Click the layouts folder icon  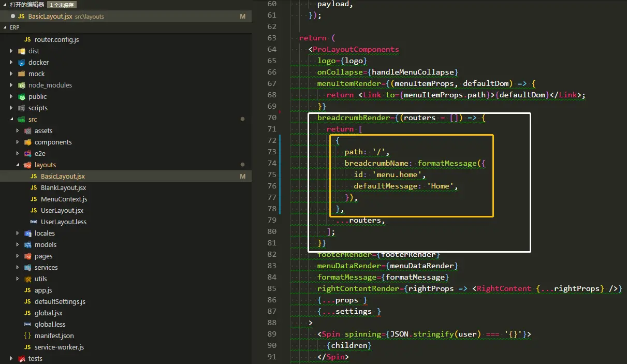tap(27, 165)
